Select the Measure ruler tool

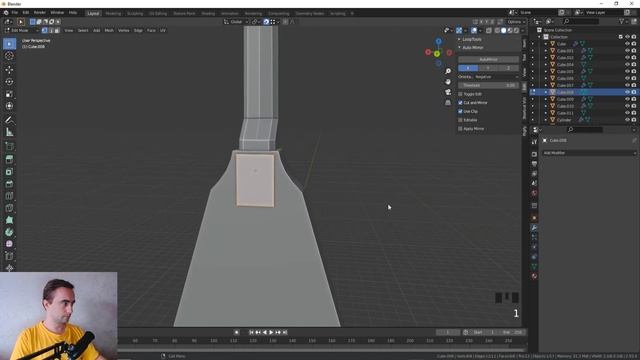(x=9, y=132)
